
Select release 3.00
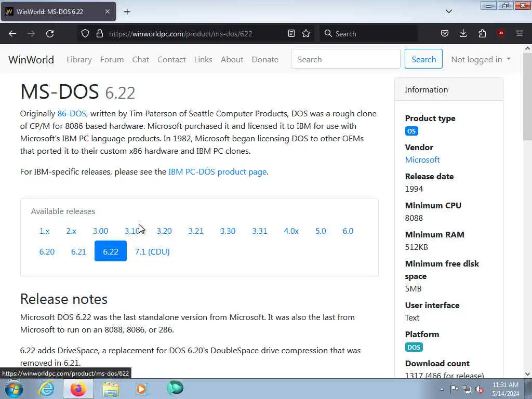point(100,231)
